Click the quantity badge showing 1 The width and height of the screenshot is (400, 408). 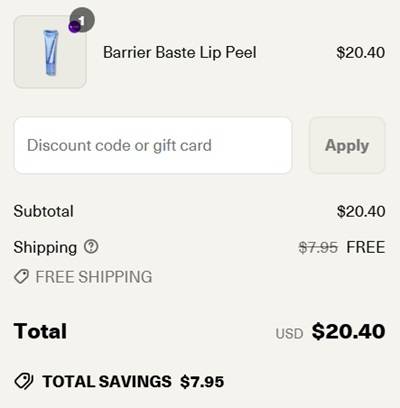pyautogui.click(x=84, y=20)
